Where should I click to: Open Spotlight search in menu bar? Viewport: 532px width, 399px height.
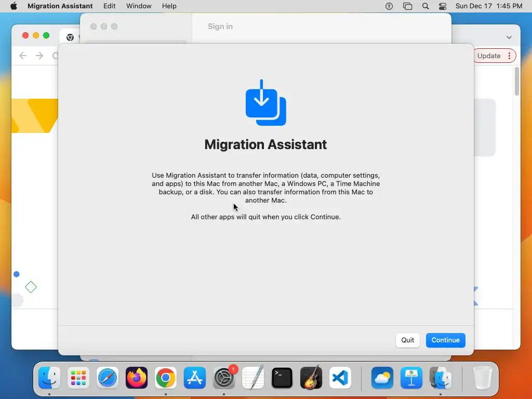425,6
